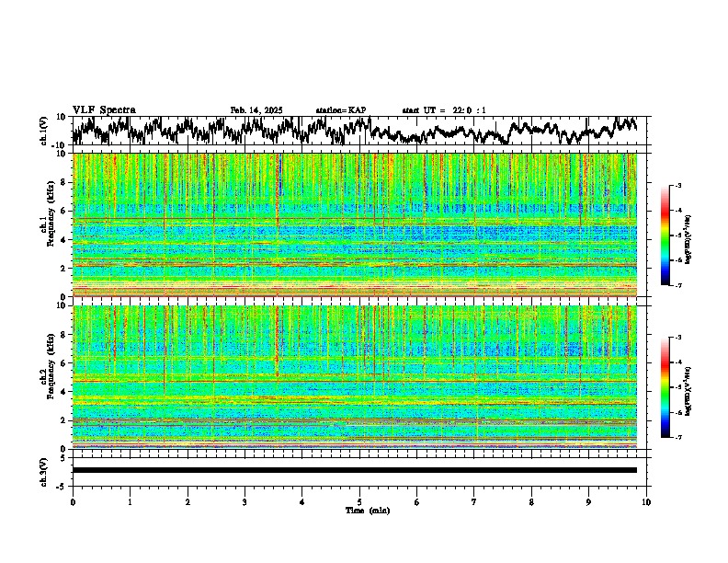Viewport: 728px width, 563px height.
Task: Click the "ch.3(V)" axis label
Action: [44, 472]
